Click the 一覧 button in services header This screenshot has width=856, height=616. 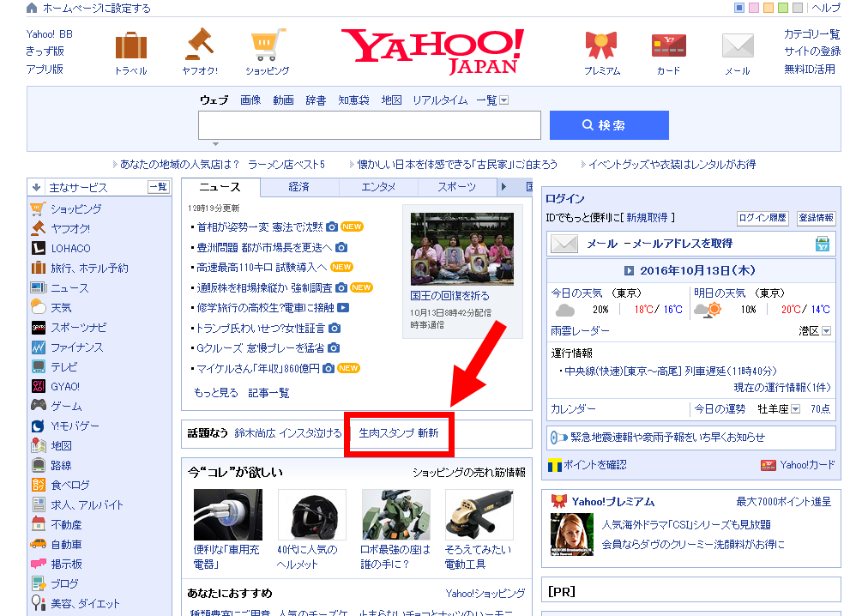coord(159,187)
